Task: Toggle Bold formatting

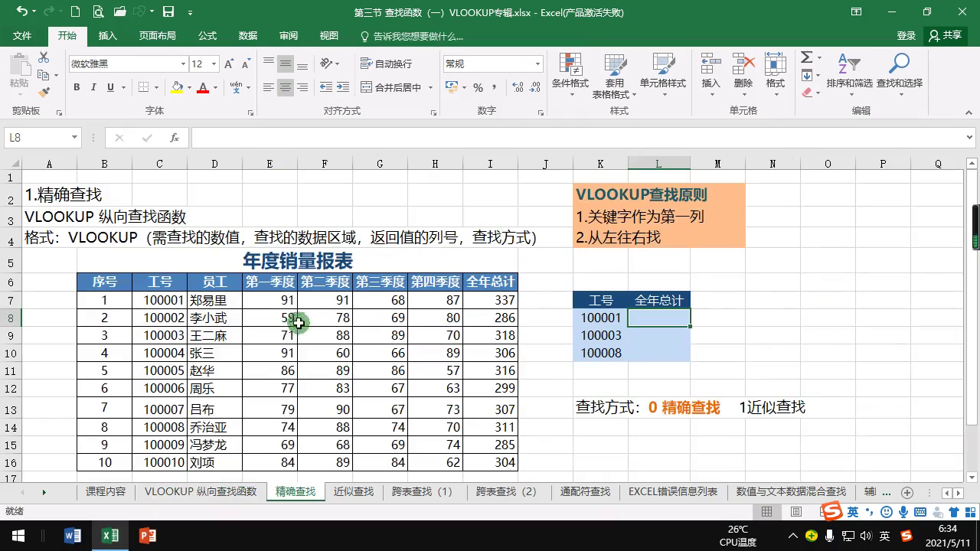Action: [77, 87]
